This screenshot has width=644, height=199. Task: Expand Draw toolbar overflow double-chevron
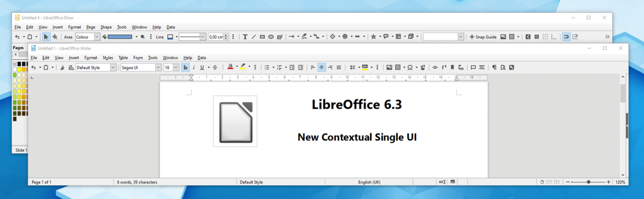607,37
